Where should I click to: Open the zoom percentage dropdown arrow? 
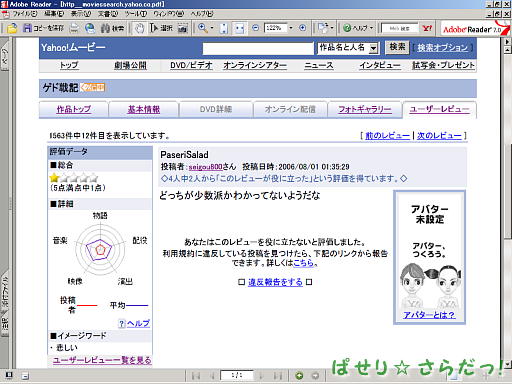pyautogui.click(x=291, y=28)
